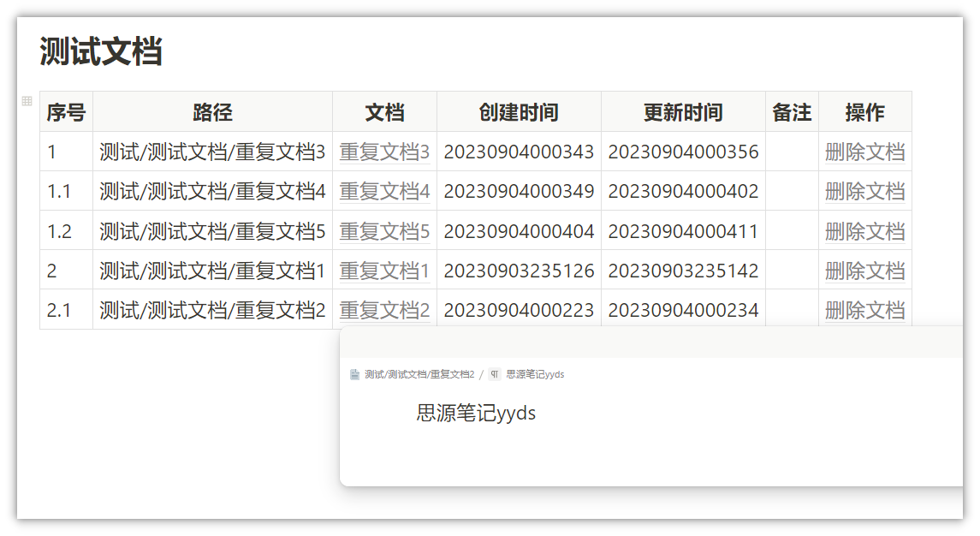Open the 重复文档3 document link

[384, 152]
